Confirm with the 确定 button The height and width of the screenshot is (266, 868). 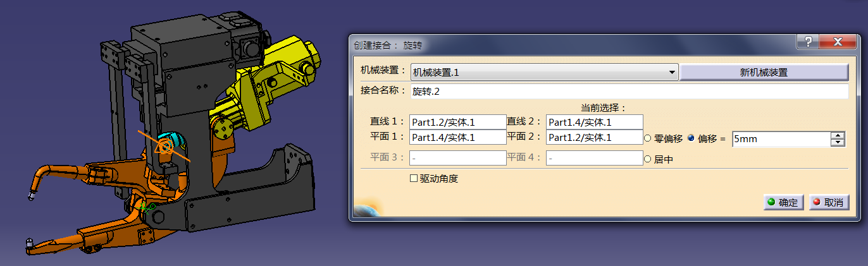783,202
